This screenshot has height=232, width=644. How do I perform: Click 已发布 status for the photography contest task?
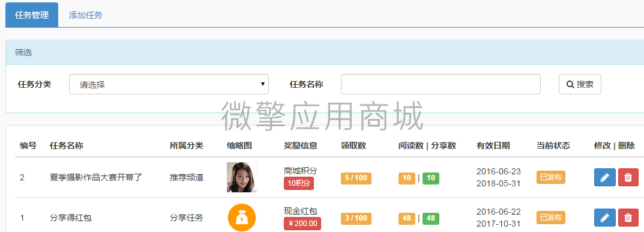[551, 177]
